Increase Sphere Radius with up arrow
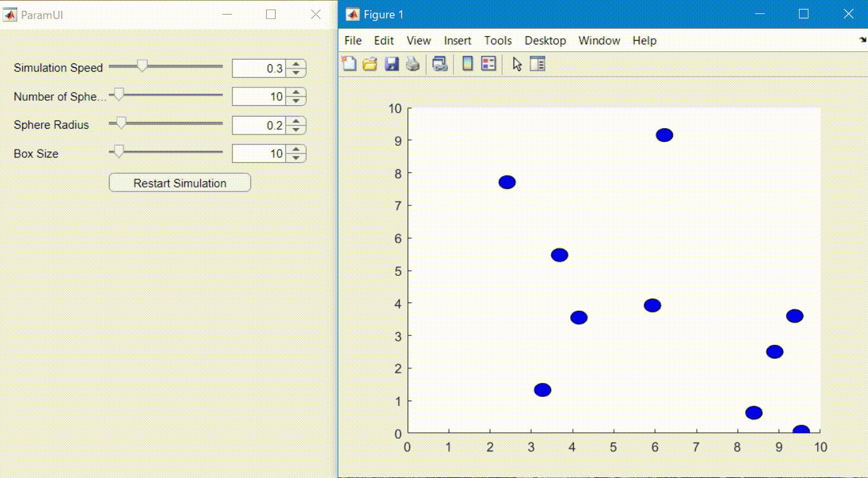This screenshot has height=478, width=868. (296, 121)
